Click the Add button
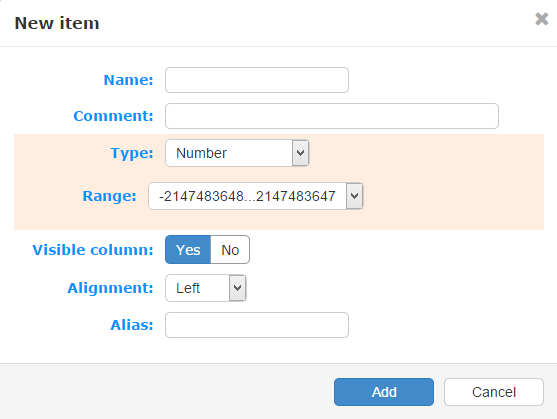 [384, 392]
